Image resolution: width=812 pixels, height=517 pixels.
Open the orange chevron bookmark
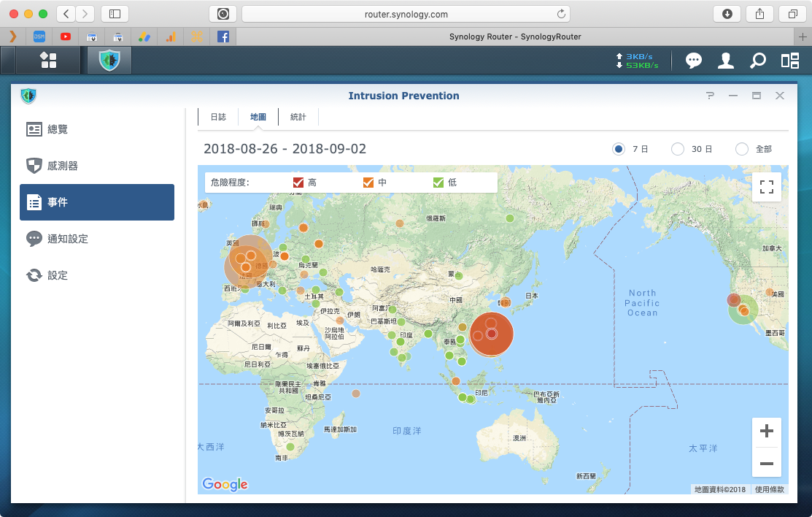[13, 37]
